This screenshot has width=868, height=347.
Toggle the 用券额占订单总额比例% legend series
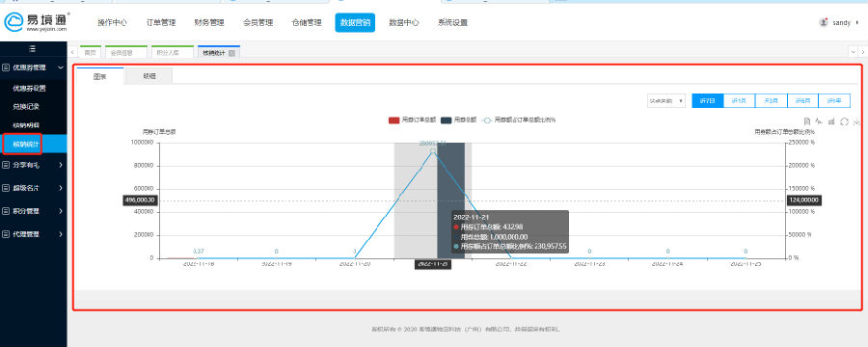tap(519, 120)
